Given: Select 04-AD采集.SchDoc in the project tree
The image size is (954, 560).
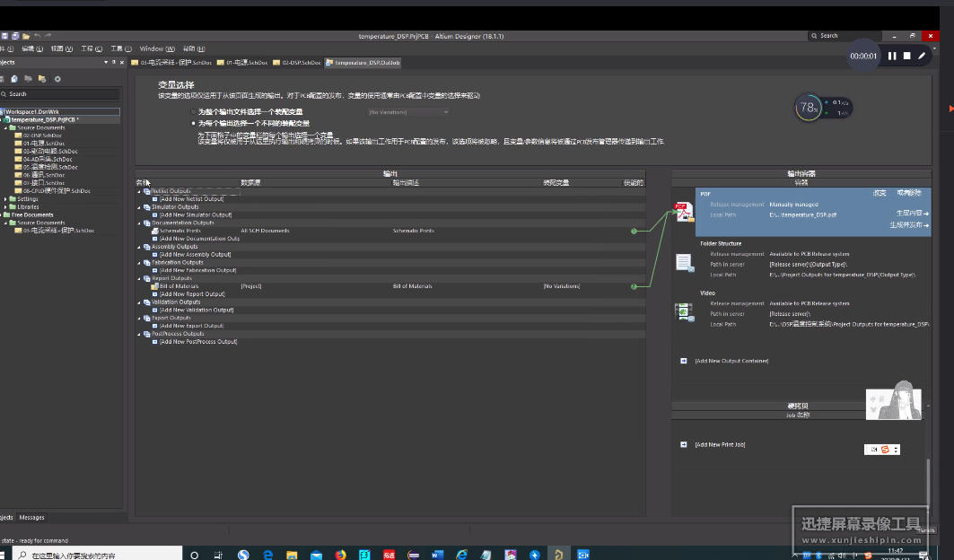Looking at the screenshot, I should 48,160.
